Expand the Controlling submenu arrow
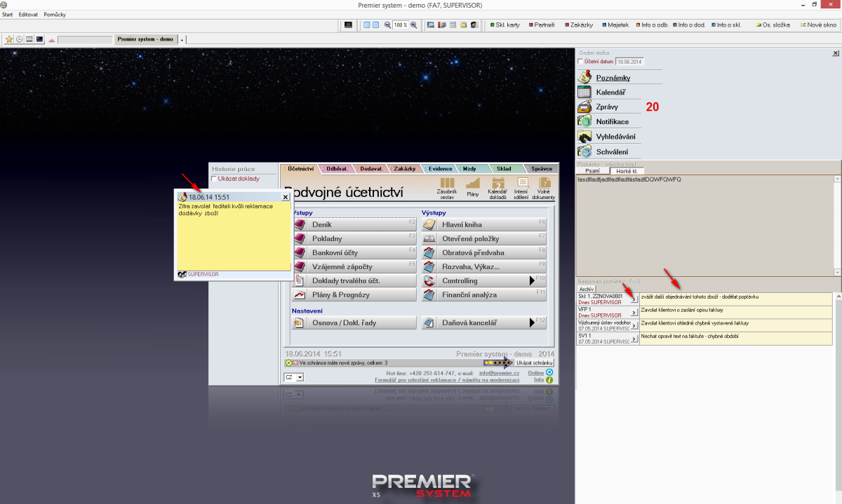The width and height of the screenshot is (842, 504). [532, 281]
